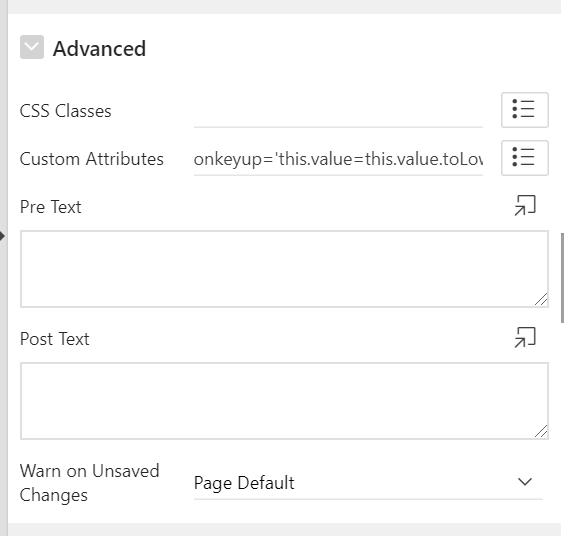
Task: Open Pre Text in code editor
Action: (525, 206)
